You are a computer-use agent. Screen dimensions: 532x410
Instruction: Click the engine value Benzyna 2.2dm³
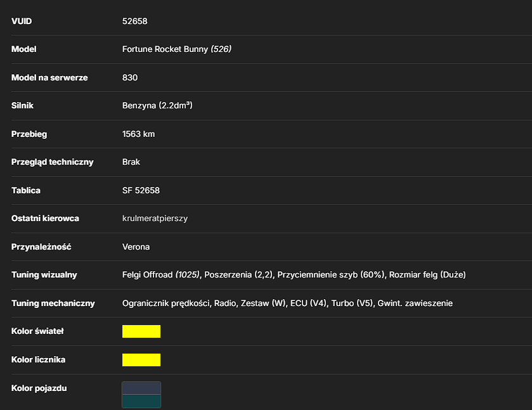coord(157,105)
